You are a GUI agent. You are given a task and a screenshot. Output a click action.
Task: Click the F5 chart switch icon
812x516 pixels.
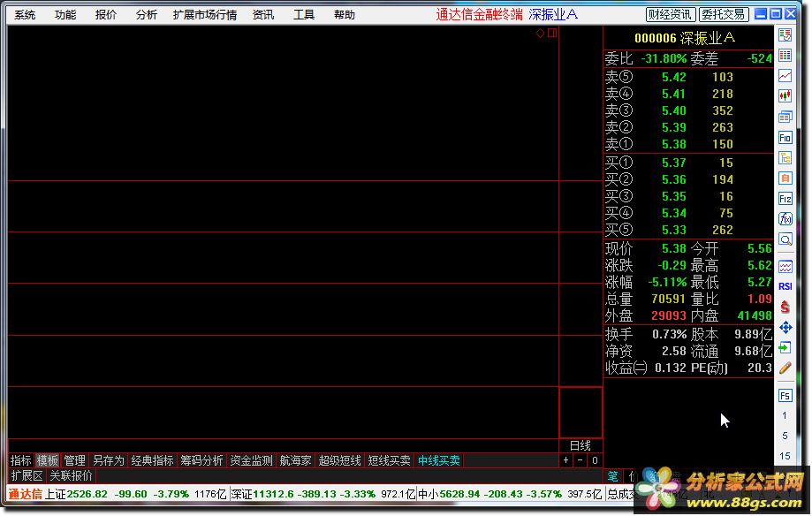click(785, 396)
